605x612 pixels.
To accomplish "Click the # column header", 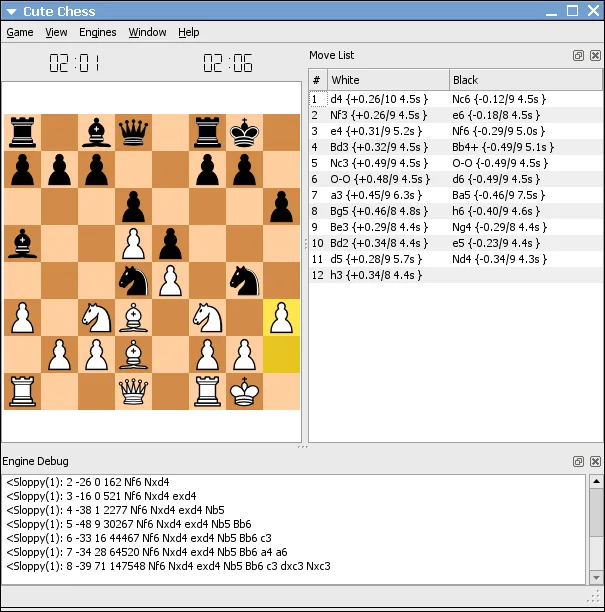I will pyautogui.click(x=318, y=80).
